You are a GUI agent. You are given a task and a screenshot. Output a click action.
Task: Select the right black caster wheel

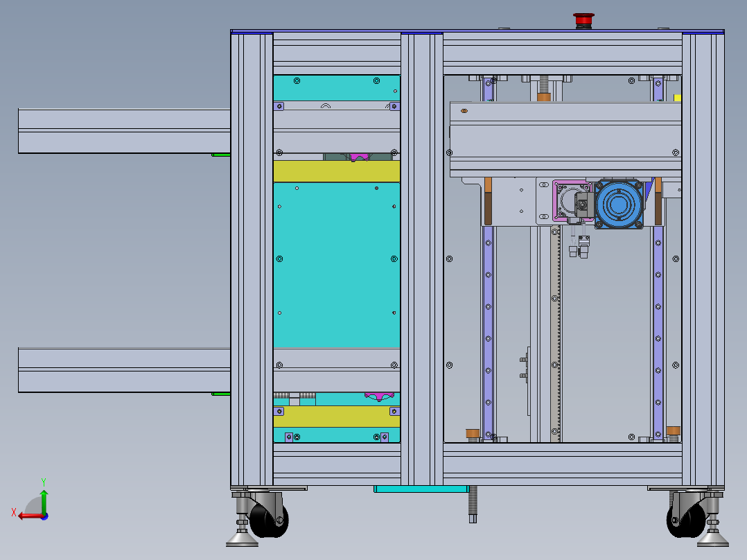click(x=686, y=520)
